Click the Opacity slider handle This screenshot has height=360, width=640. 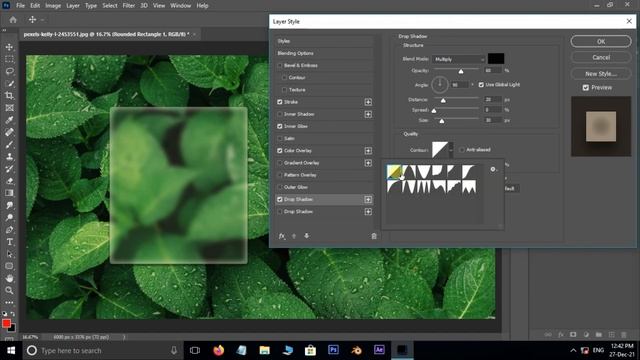point(461,71)
